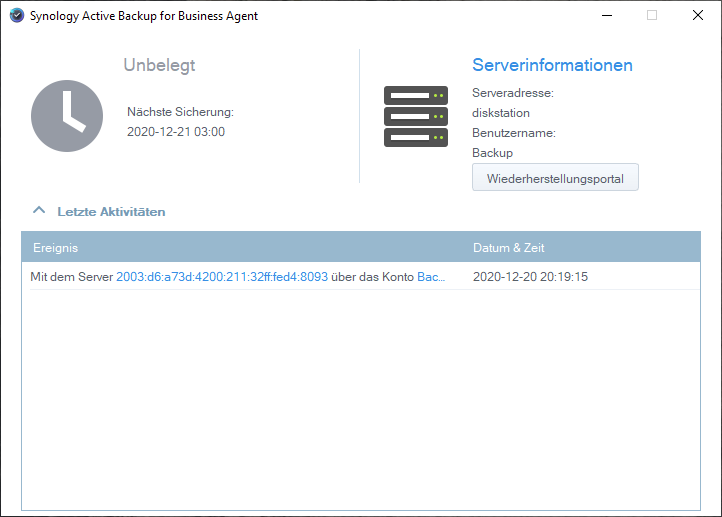722x517 pixels.
Task: Click the 'Mit dem Server' event text
Action: 71,277
